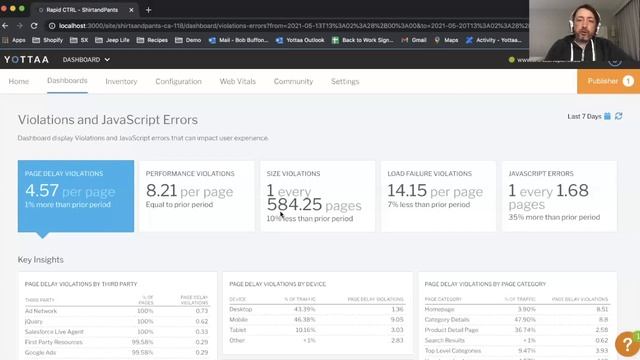Viewport: 640px width, 360px height.
Task: Select the Performance Violations card
Action: 197,196
